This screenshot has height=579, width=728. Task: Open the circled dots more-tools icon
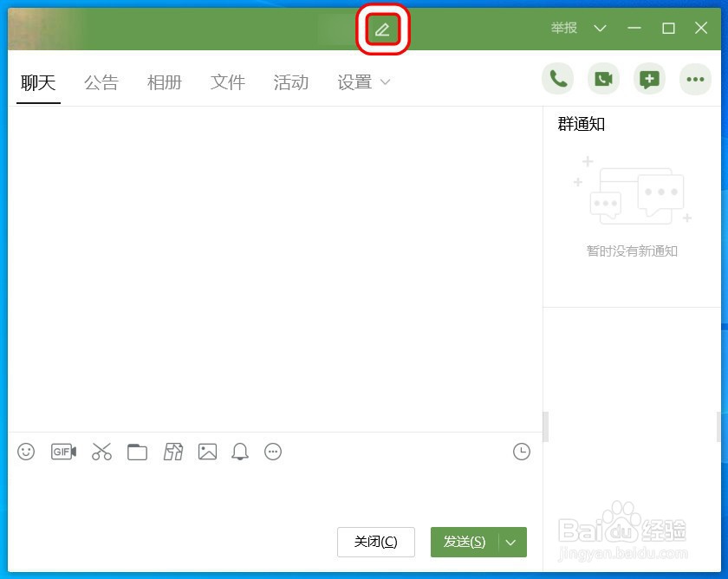[273, 452]
